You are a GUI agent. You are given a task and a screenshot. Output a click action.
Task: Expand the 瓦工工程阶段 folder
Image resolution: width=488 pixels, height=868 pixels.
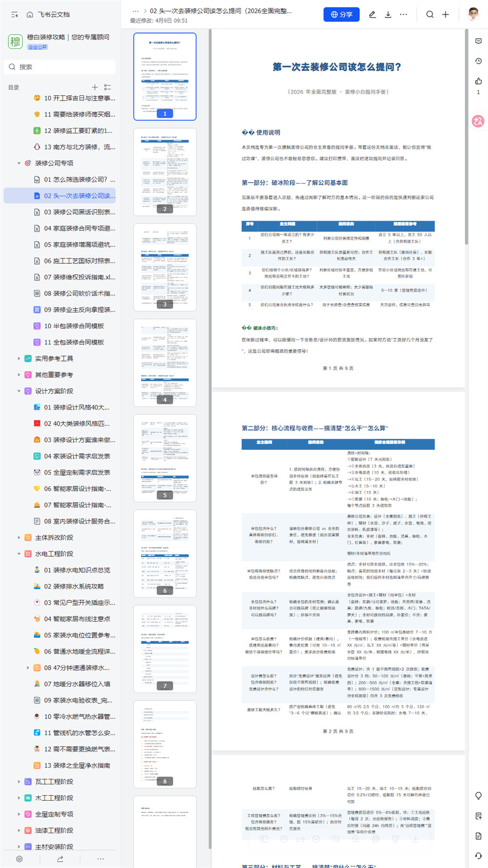pos(19,782)
